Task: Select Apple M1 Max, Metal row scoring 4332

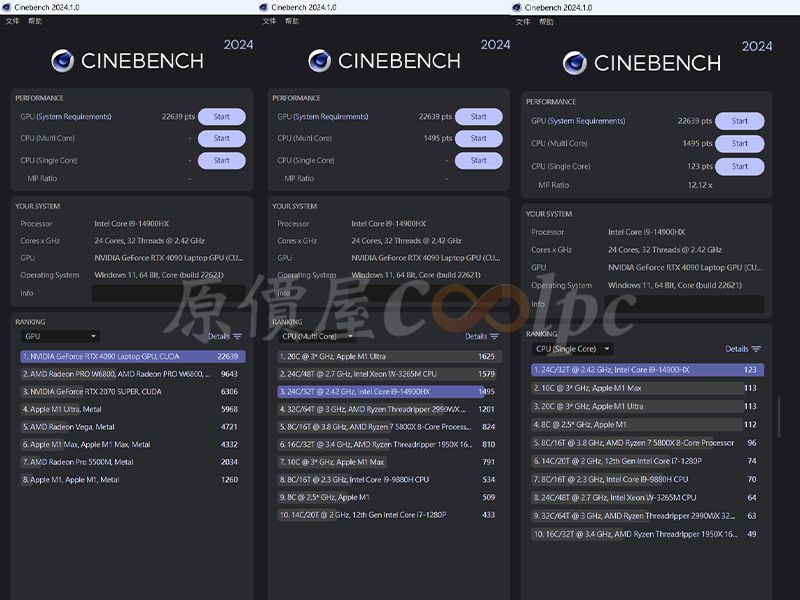Action: click(x=133, y=444)
